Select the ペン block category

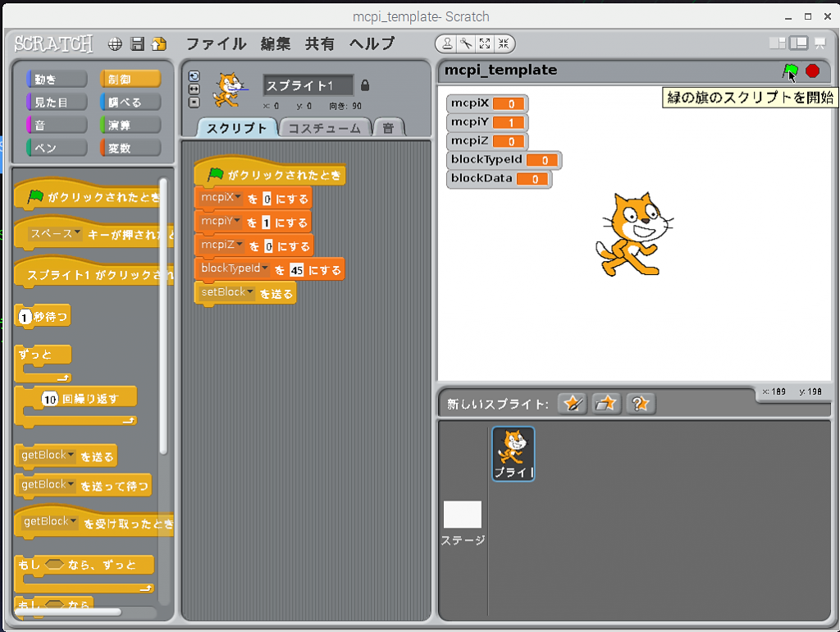(57, 148)
